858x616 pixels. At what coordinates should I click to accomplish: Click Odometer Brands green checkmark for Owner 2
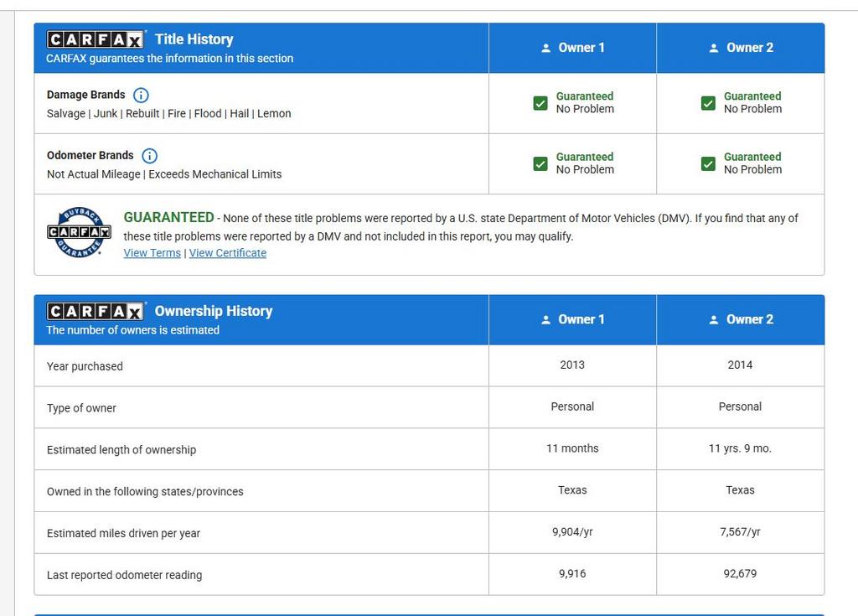[x=708, y=163]
